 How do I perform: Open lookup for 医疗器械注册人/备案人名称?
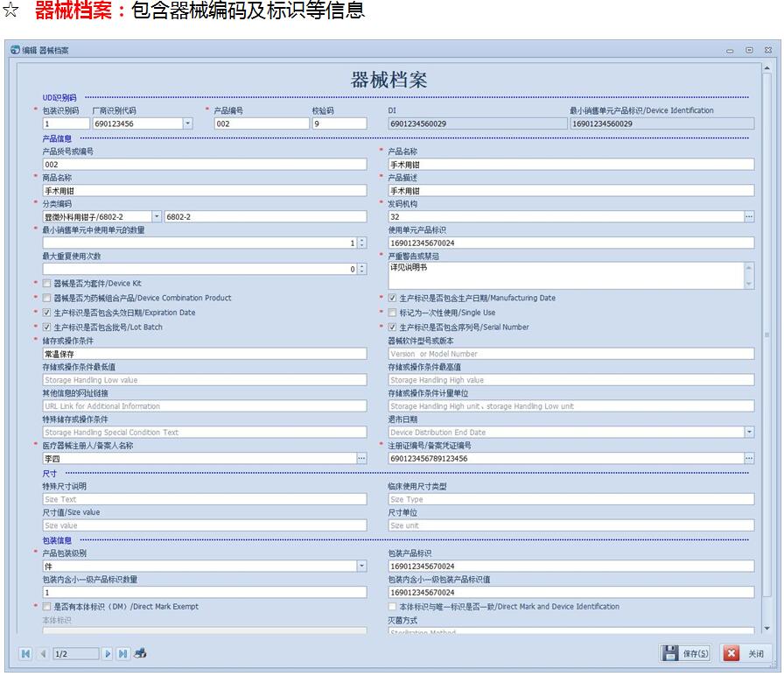tap(361, 458)
